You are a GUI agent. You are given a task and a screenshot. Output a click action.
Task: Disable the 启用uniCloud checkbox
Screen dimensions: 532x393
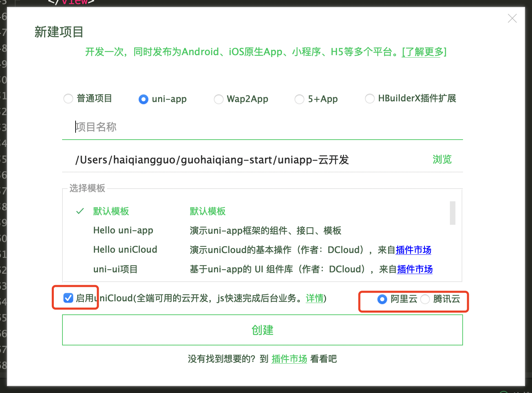pos(68,298)
